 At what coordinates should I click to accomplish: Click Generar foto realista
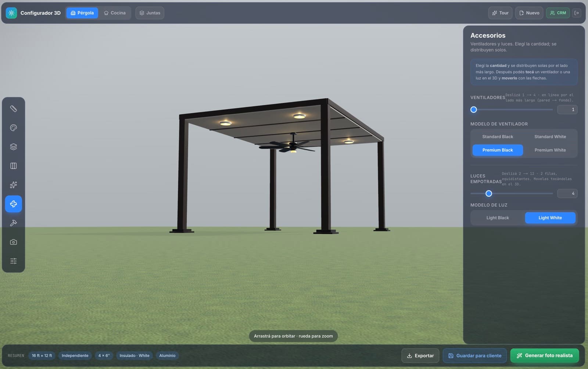[545, 356]
